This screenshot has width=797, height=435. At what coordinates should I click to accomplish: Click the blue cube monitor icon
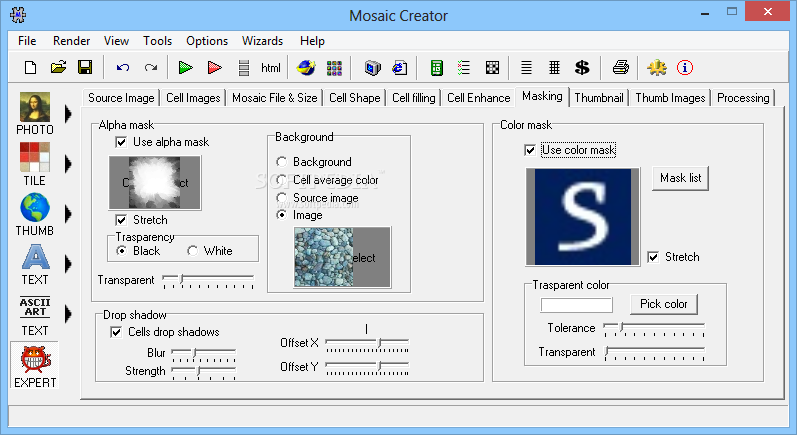point(373,68)
